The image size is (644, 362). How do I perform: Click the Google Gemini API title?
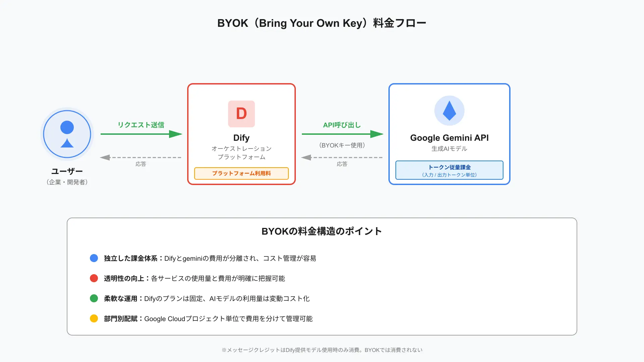click(449, 138)
